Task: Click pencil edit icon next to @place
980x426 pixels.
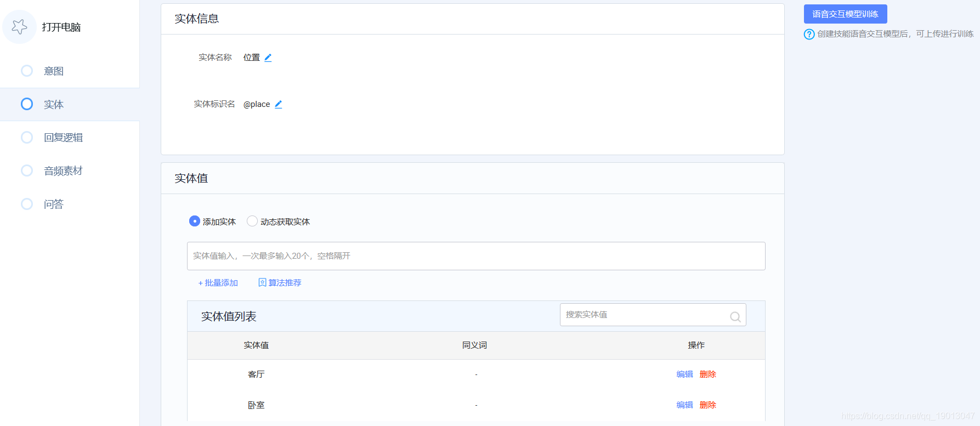Action: click(x=279, y=104)
